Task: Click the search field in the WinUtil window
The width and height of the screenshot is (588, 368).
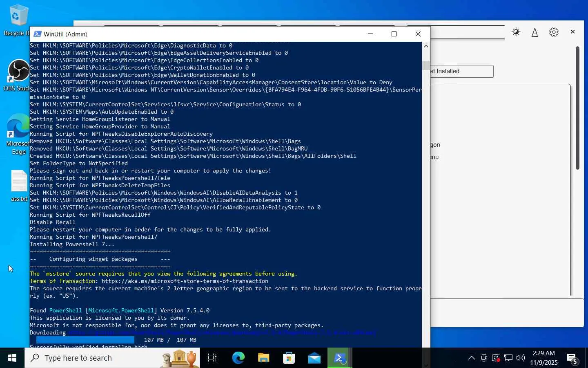Action: coord(468,32)
